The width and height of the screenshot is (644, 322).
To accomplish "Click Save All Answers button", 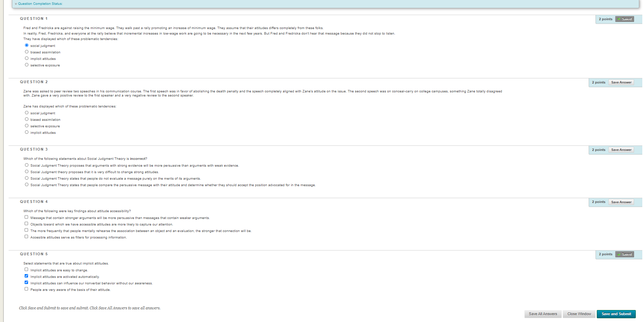I will point(543,314).
